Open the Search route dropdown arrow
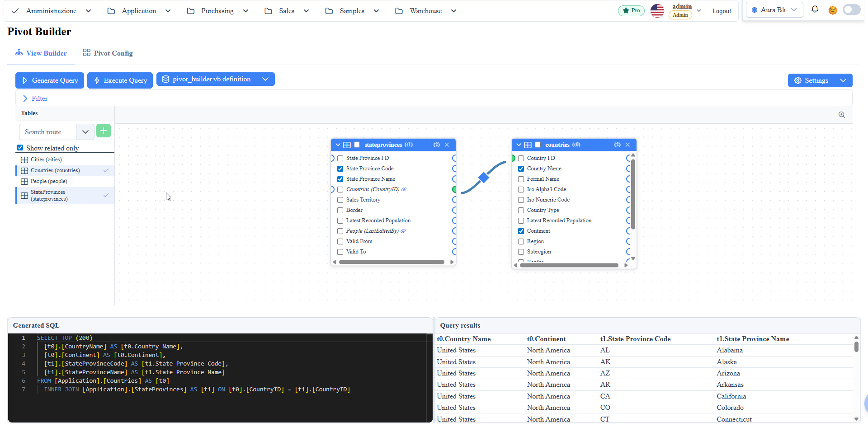 pyautogui.click(x=85, y=132)
